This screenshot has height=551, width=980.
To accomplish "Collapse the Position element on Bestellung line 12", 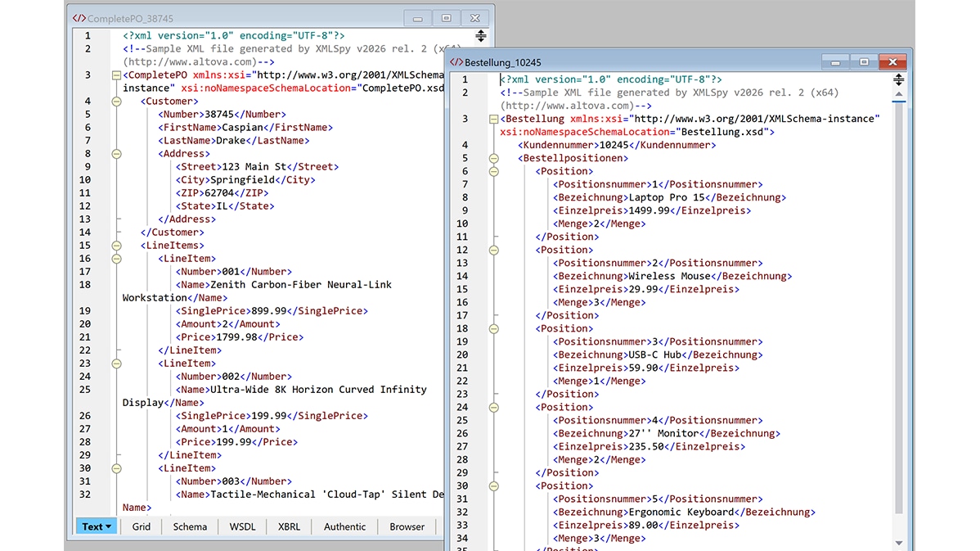I will click(494, 251).
